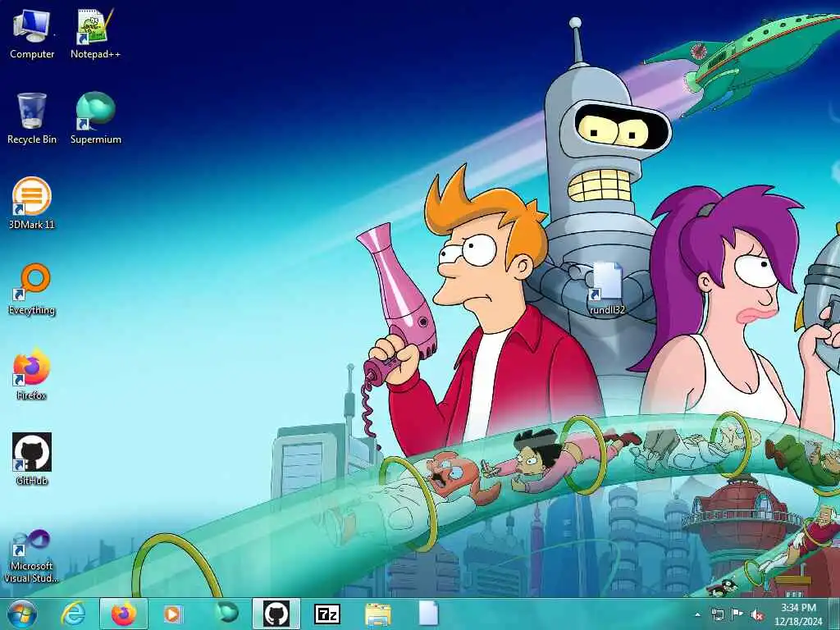The width and height of the screenshot is (840, 630).
Task: Select the Computer desktop icon
Action: pyautogui.click(x=32, y=34)
